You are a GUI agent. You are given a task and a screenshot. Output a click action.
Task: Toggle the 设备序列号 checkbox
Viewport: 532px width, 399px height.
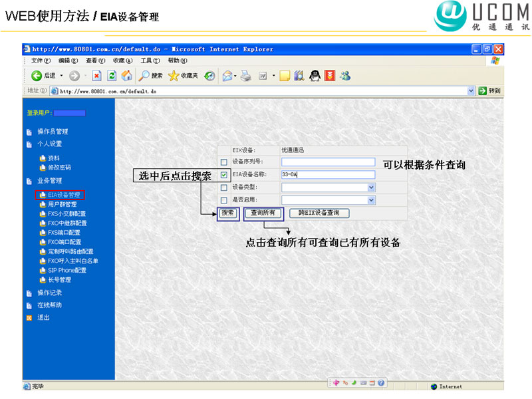pos(224,162)
